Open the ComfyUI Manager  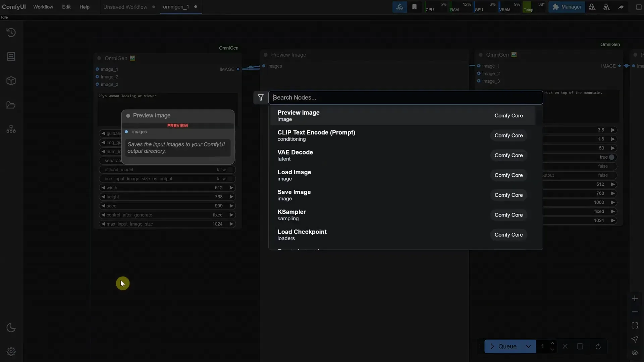(567, 7)
